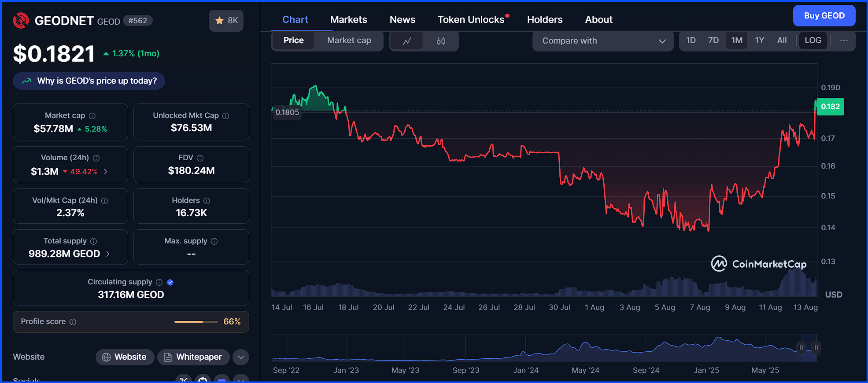Click the $76.53M unlocked market cap value

tap(191, 128)
